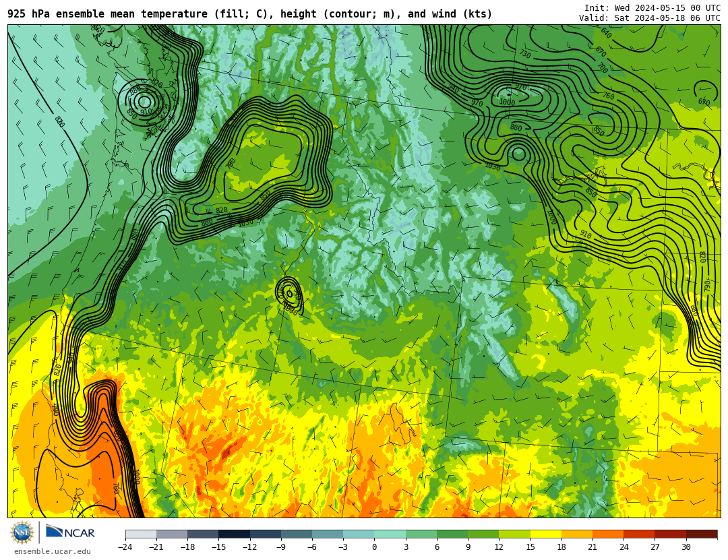This screenshot has width=728, height=560.
Task: Click the 6 colorbar tick label
Action: (437, 547)
